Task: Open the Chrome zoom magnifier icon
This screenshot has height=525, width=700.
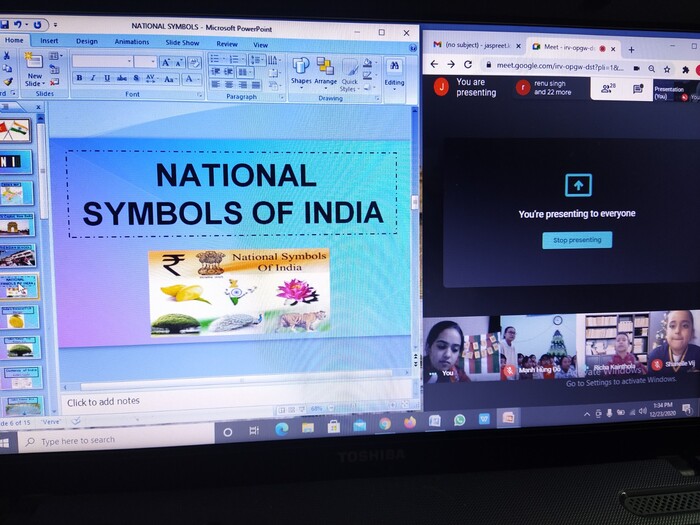Action: [x=651, y=69]
